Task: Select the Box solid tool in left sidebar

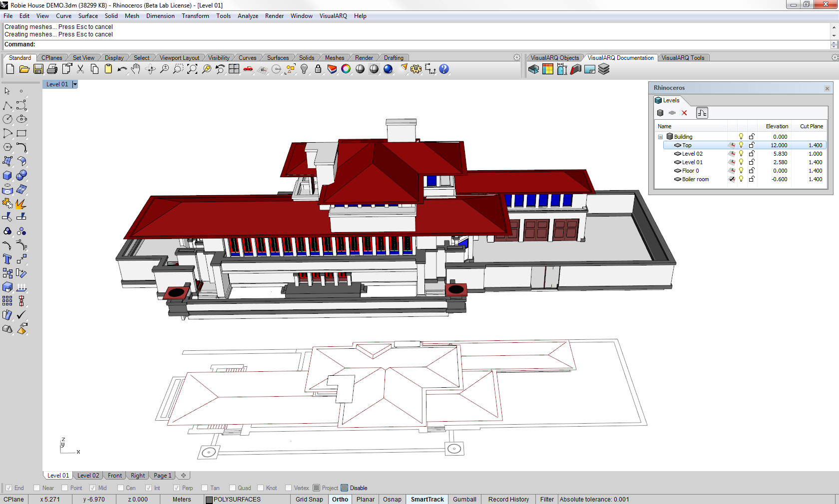Action: pyautogui.click(x=7, y=175)
